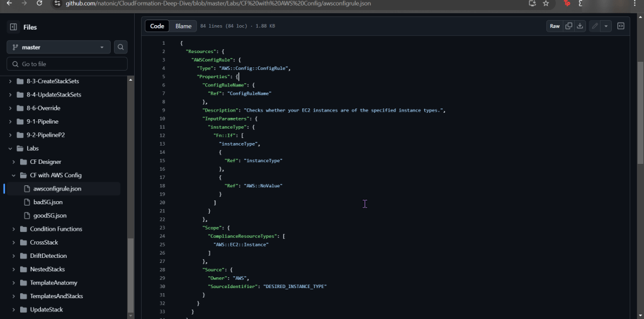Expand the CF Designer folder
The height and width of the screenshot is (319, 644).
pos(14,162)
